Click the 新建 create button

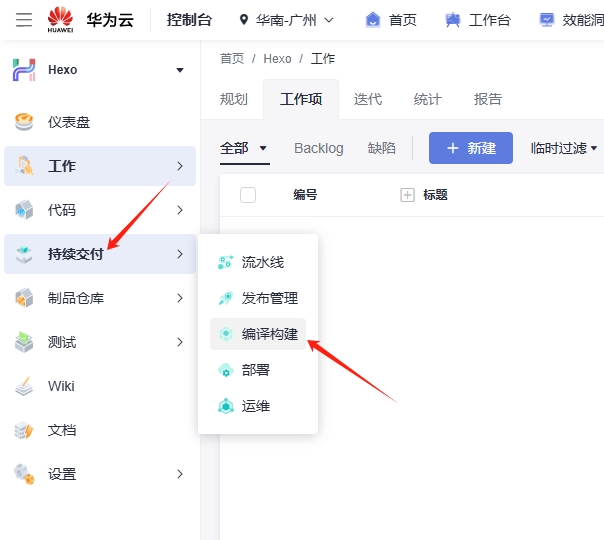(x=470, y=148)
